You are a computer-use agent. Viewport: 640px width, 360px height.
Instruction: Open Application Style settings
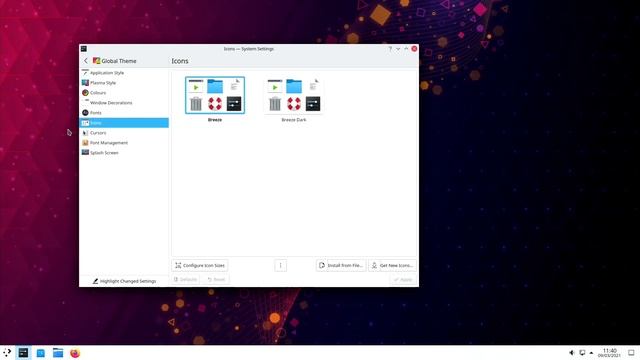pos(124,73)
